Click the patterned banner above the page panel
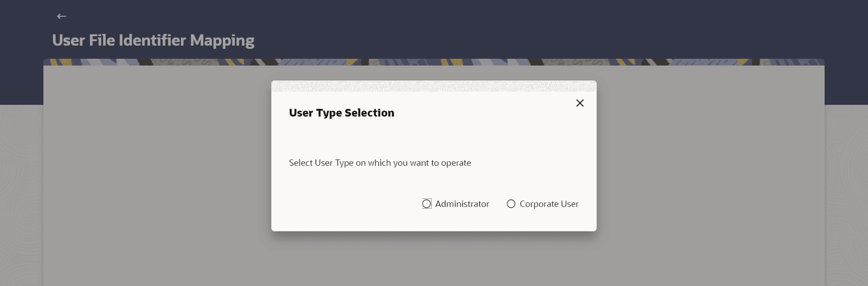Image resolution: width=868 pixels, height=286 pixels. (x=434, y=62)
